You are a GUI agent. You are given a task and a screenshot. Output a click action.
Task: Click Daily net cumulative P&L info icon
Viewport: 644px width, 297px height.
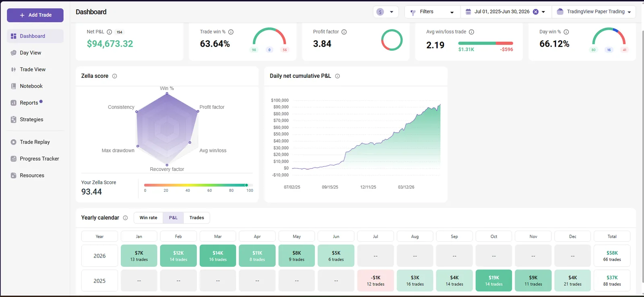tap(337, 76)
